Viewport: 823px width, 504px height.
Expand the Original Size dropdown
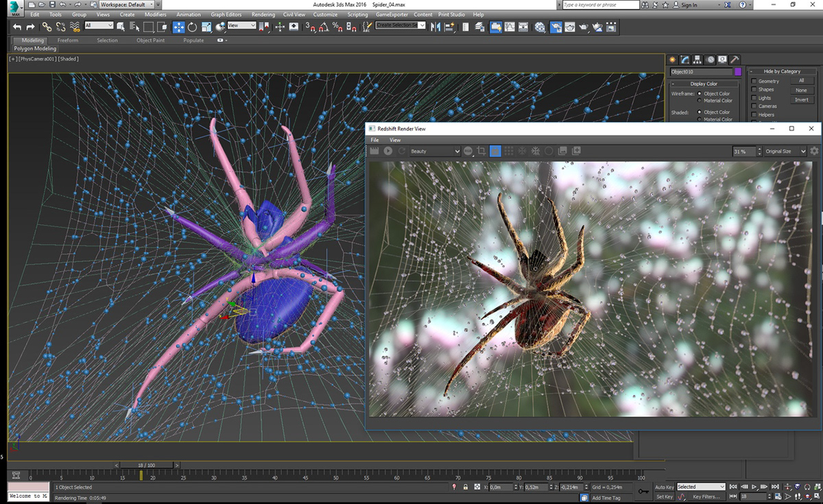[x=785, y=151]
